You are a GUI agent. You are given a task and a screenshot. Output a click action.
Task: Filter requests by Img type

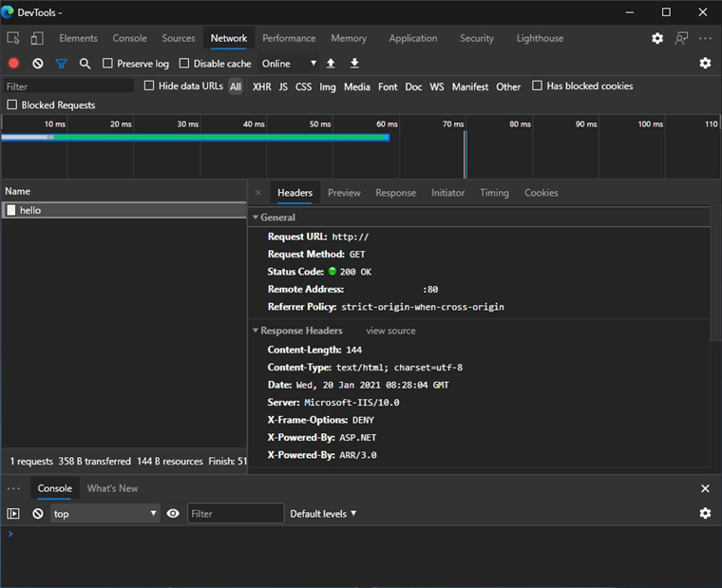(328, 86)
